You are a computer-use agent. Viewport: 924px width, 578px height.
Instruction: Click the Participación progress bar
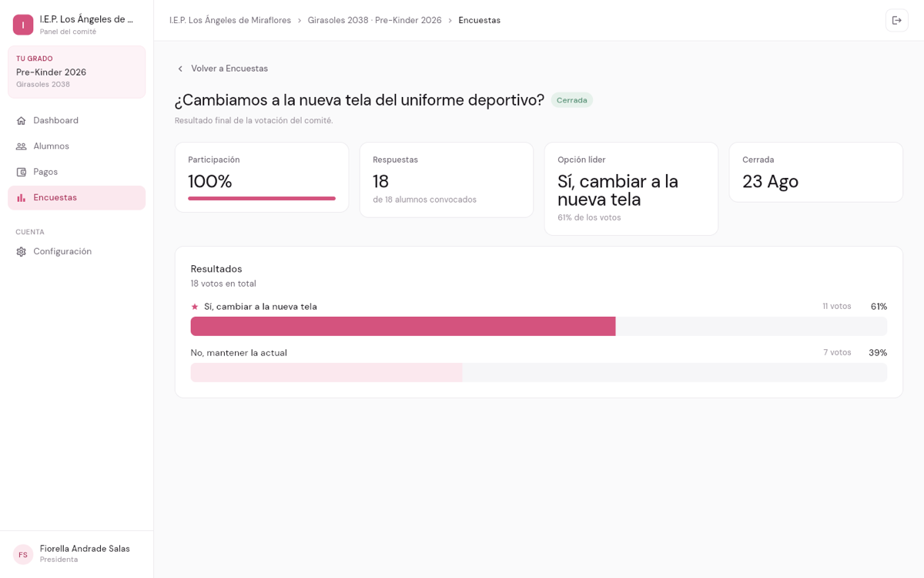(x=262, y=199)
